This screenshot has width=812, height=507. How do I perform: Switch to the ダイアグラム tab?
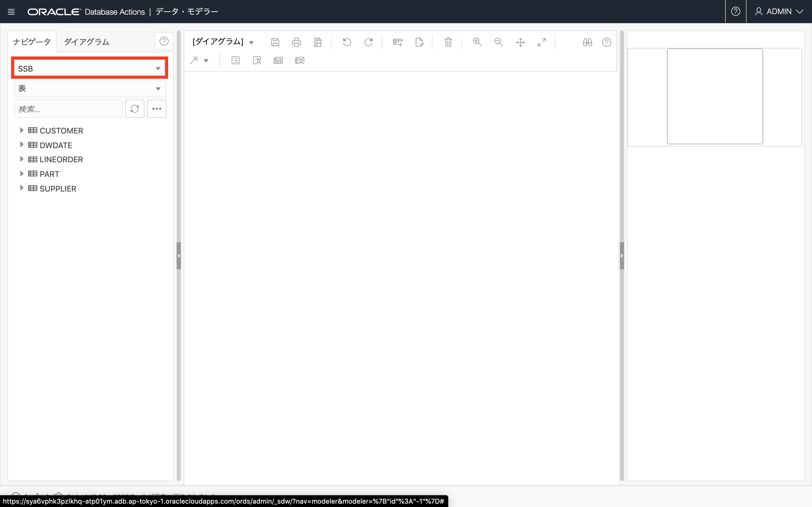(x=87, y=42)
